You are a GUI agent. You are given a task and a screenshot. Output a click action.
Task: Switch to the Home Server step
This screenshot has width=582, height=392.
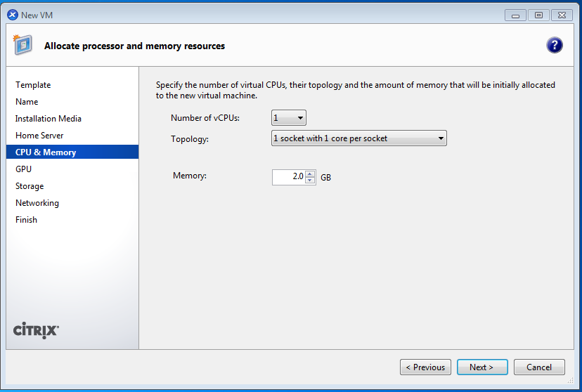tap(39, 136)
